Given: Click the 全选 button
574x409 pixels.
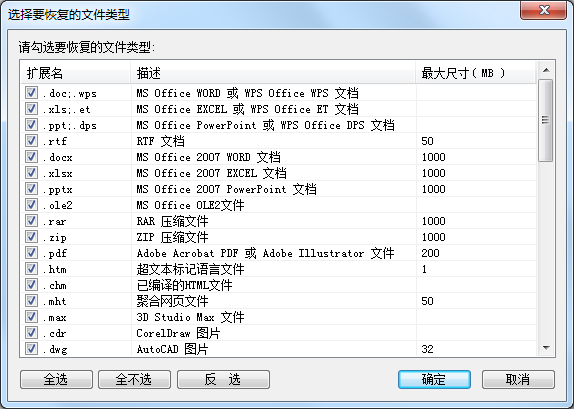Looking at the screenshot, I should [x=56, y=379].
